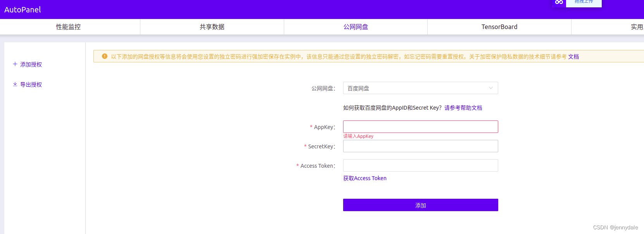The height and width of the screenshot is (234, 644).
Task: Switch to the 性能监控 tab
Action: pyautogui.click(x=68, y=27)
